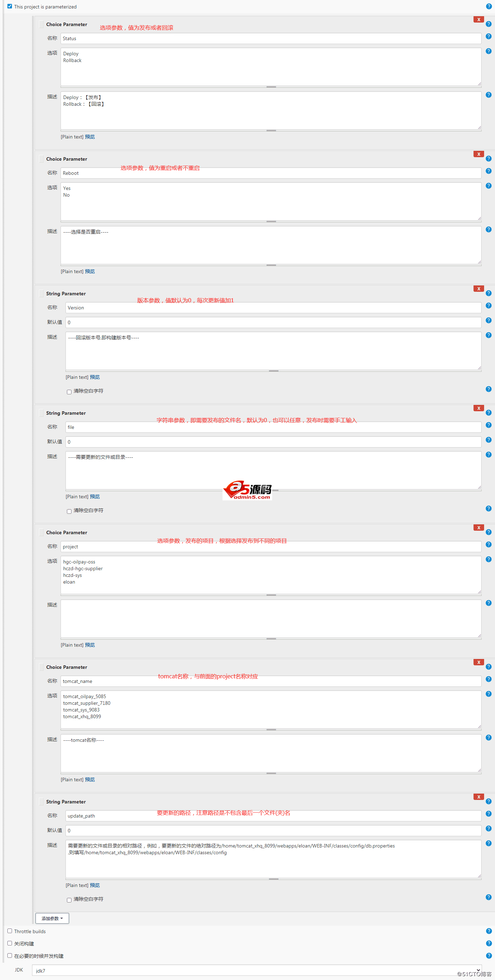Open help for 在必要的时候并发构建 option

[489, 956]
